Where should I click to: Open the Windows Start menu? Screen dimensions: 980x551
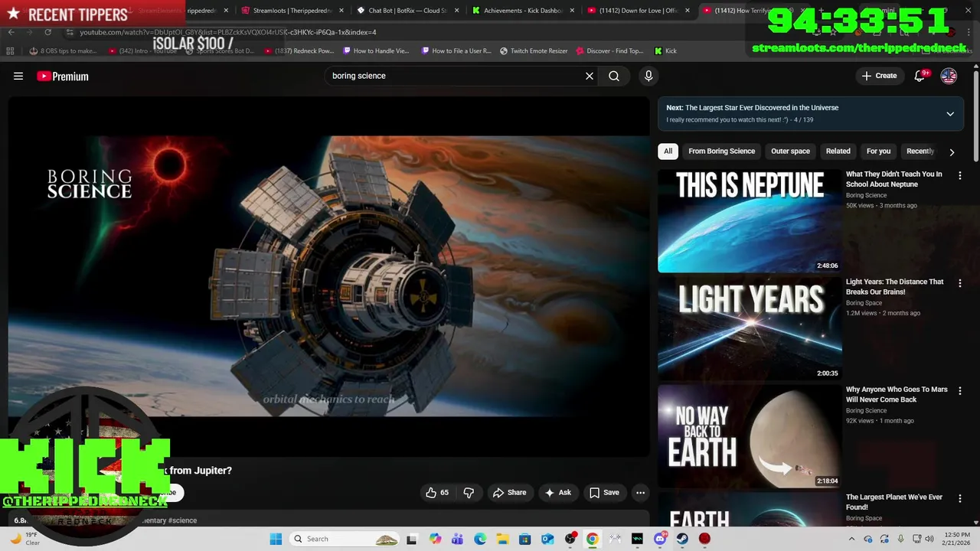(x=276, y=539)
